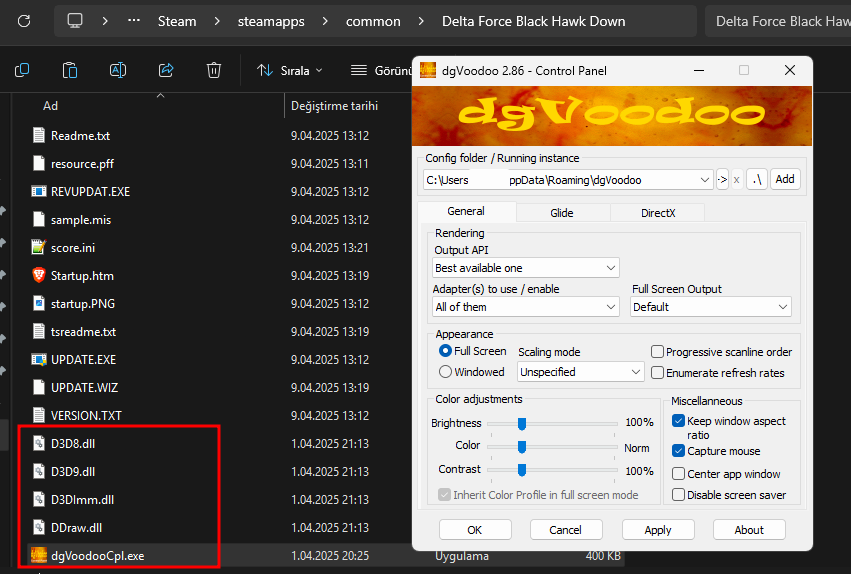Click the Color slider handle
The image size is (851, 574).
[x=522, y=447]
